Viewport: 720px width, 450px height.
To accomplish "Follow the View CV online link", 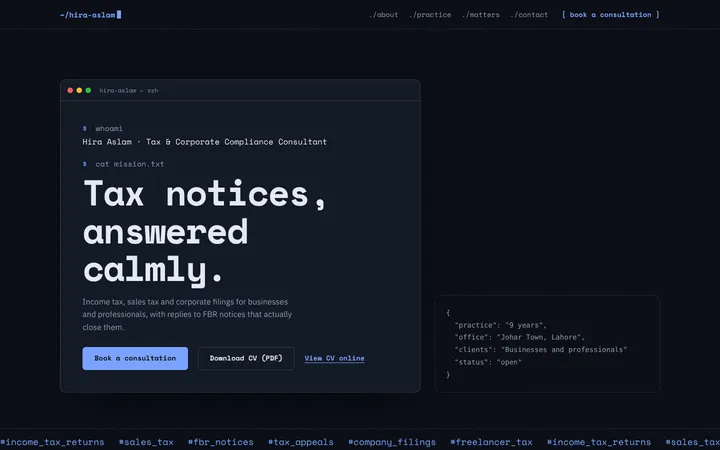I will click(334, 358).
